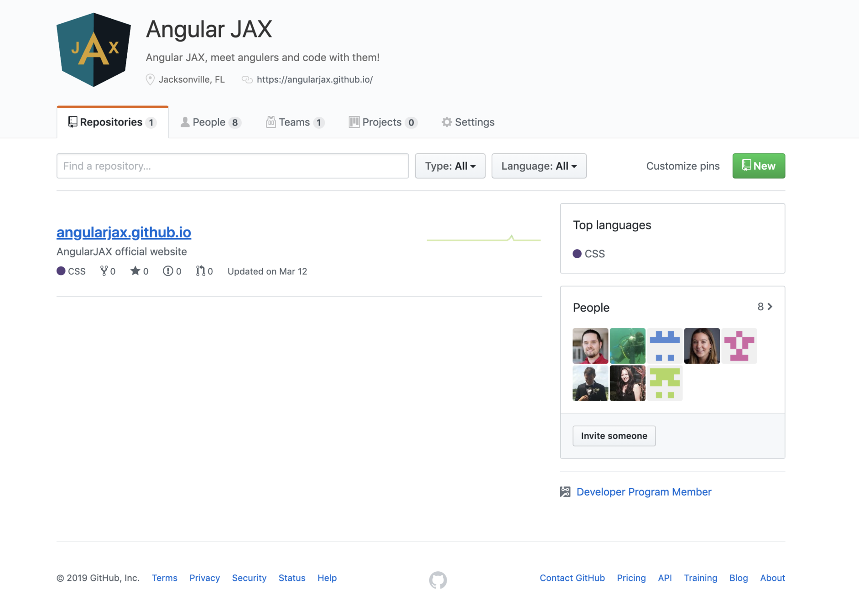Open the organization Settings tab
This screenshot has height=616, width=859.
[x=468, y=122]
